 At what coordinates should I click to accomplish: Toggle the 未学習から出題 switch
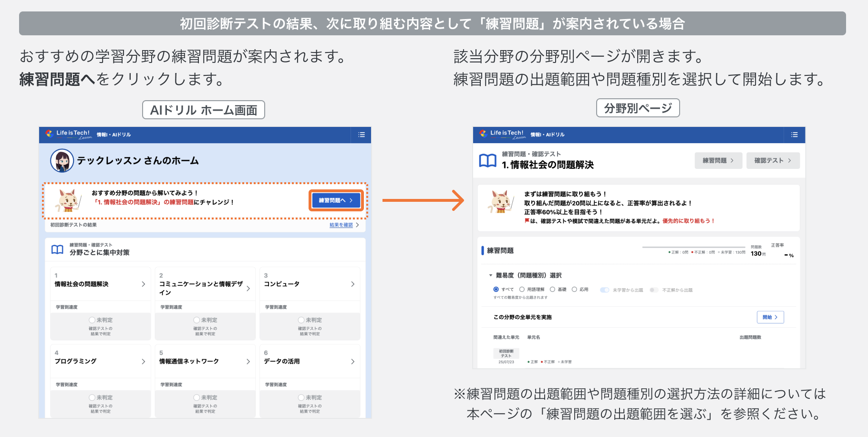(604, 290)
